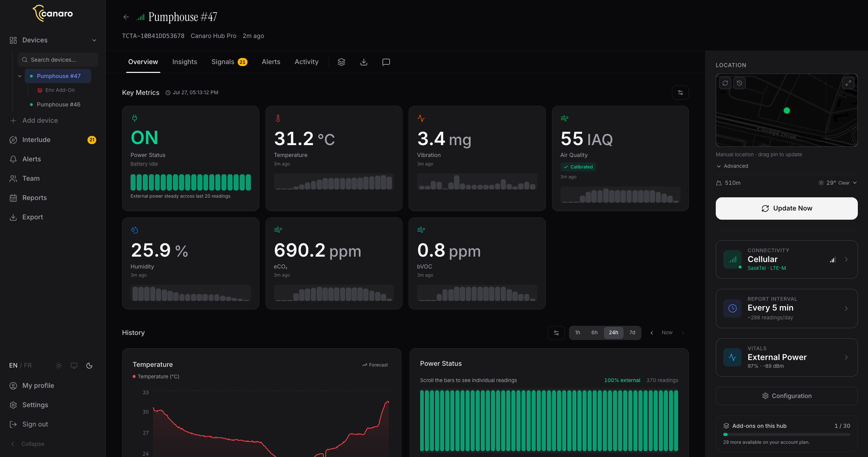Viewport: 868px width, 457px height.
Task: Switch to light theme sun icon
Action: point(59,365)
